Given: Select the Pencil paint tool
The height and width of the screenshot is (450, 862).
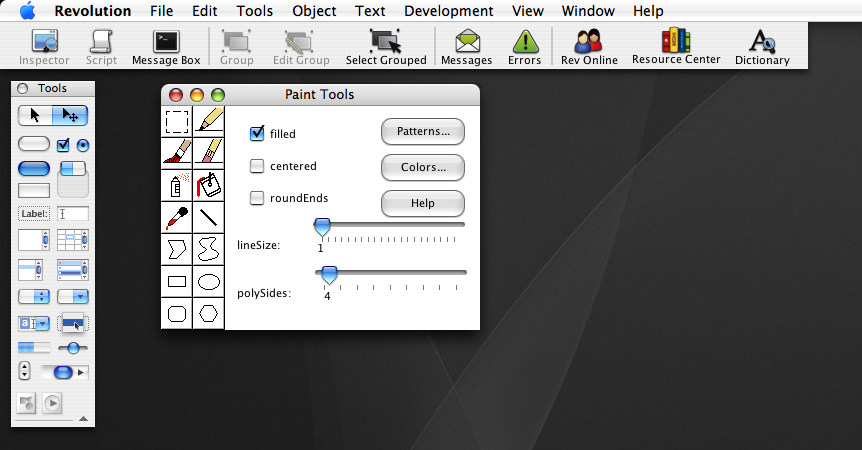Looking at the screenshot, I should tap(208, 121).
